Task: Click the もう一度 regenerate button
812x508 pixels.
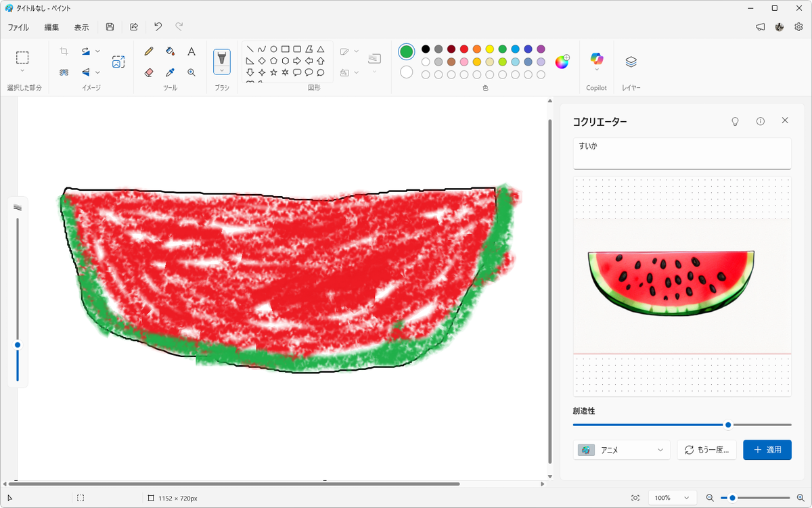Action: point(706,450)
